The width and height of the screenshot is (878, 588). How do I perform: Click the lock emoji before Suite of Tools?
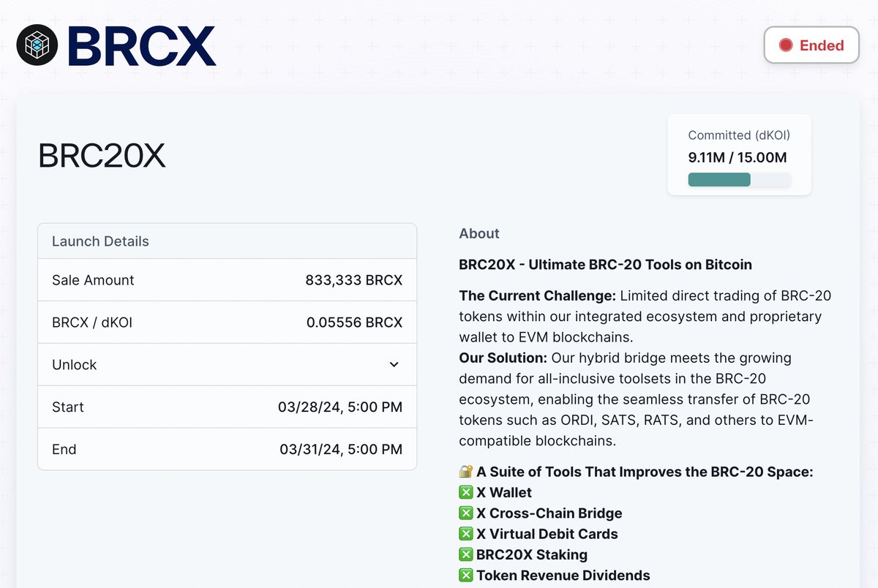pyautogui.click(x=466, y=472)
